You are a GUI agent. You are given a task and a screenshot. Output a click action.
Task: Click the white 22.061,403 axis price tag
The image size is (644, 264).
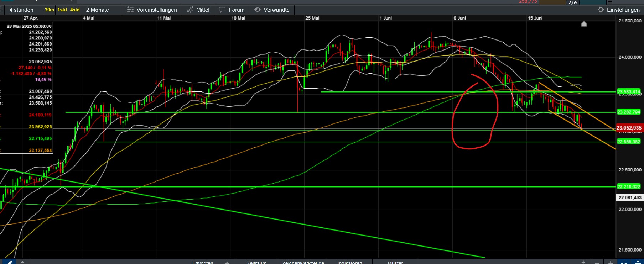pyautogui.click(x=630, y=197)
